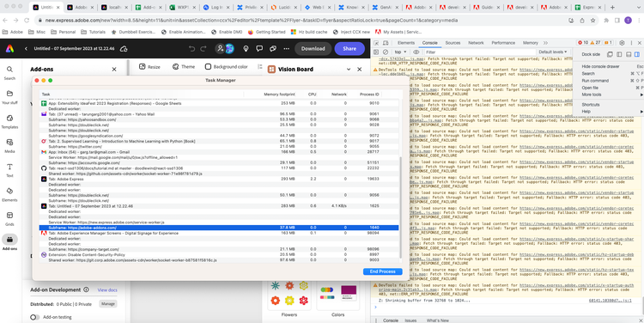Click End Process in Task Manager

pyautogui.click(x=382, y=271)
